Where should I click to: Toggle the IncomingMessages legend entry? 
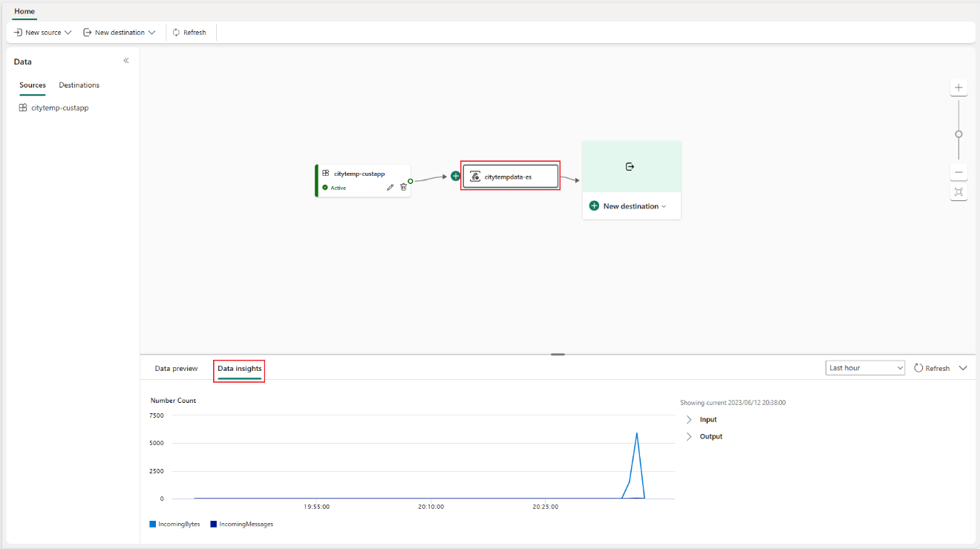point(241,524)
